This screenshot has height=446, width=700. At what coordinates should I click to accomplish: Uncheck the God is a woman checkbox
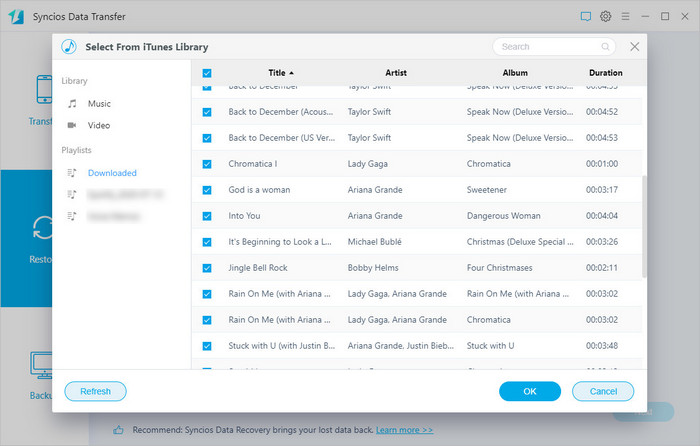pos(207,190)
